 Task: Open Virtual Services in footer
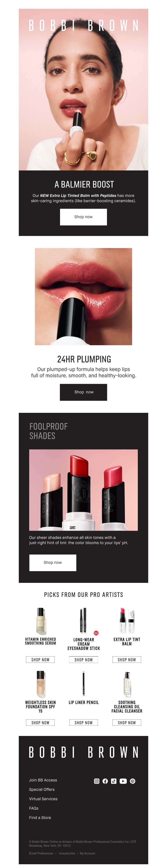43,799
